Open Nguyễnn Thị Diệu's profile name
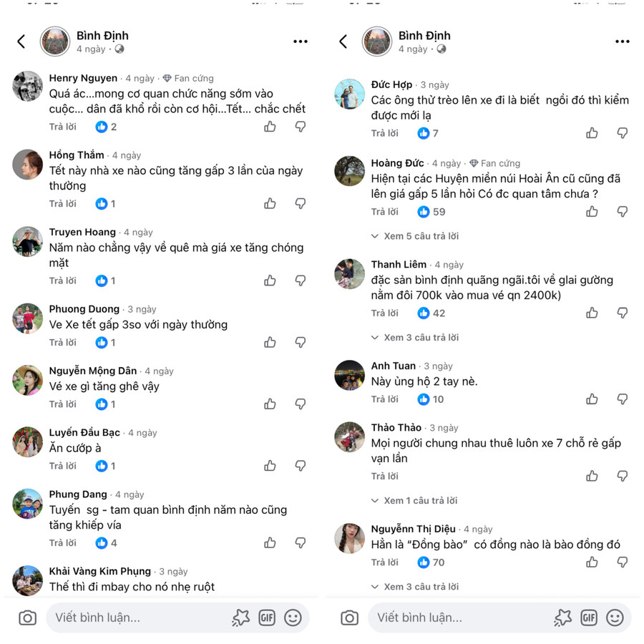The width and height of the screenshot is (644, 644). (x=413, y=529)
